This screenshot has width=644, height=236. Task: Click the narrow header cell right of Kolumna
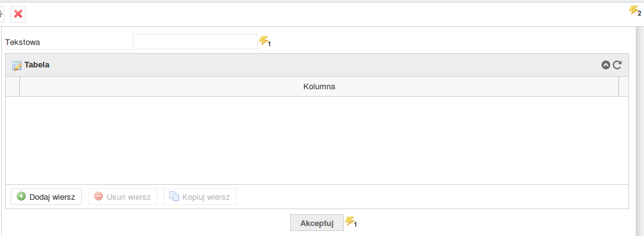pos(623,87)
